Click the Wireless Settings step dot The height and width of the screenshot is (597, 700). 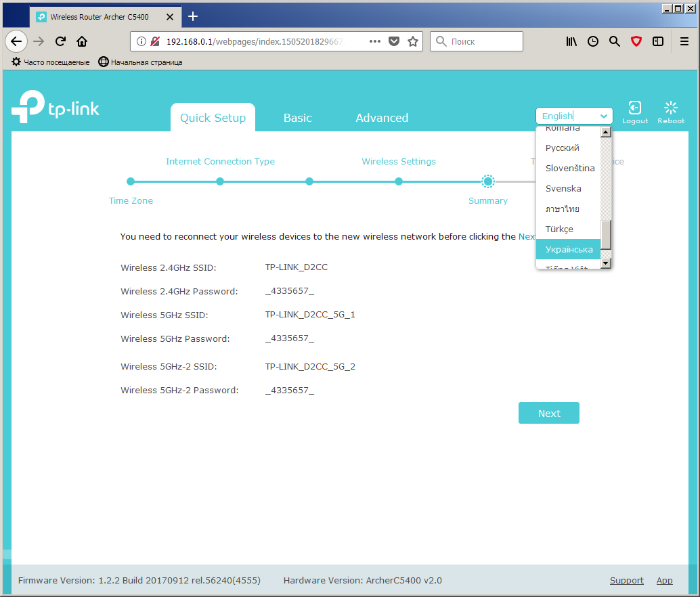[x=399, y=181]
